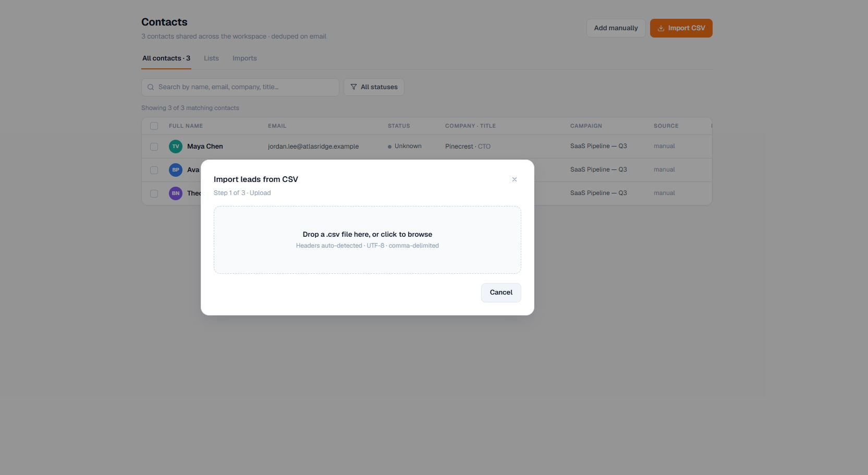Click the jordan.lee@atlasridge.example email
Screen dimensions: 868x475
click(313, 147)
